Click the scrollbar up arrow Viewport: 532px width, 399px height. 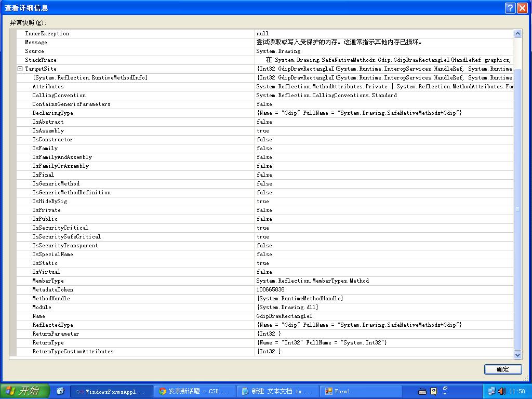click(517, 33)
